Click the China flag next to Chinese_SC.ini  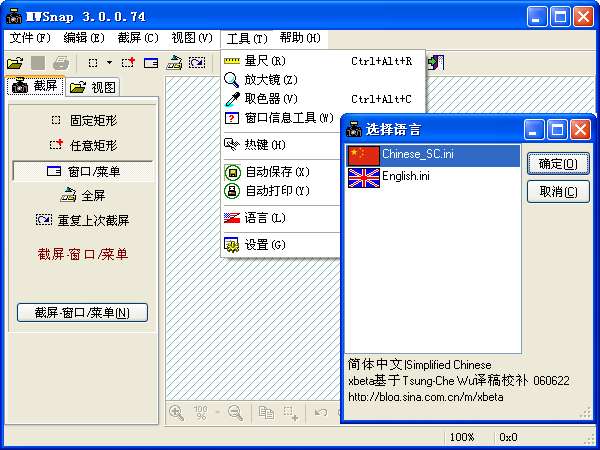click(x=364, y=155)
